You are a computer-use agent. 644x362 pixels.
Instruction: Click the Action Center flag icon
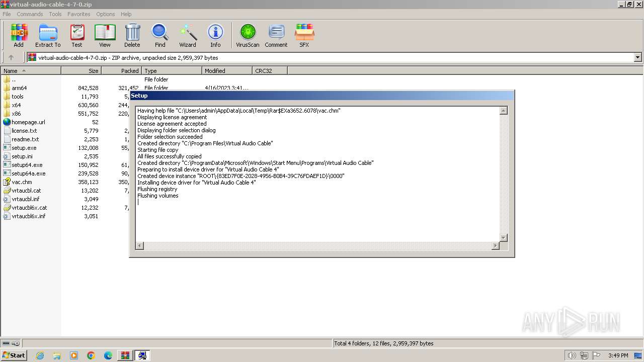pyautogui.click(x=596, y=355)
